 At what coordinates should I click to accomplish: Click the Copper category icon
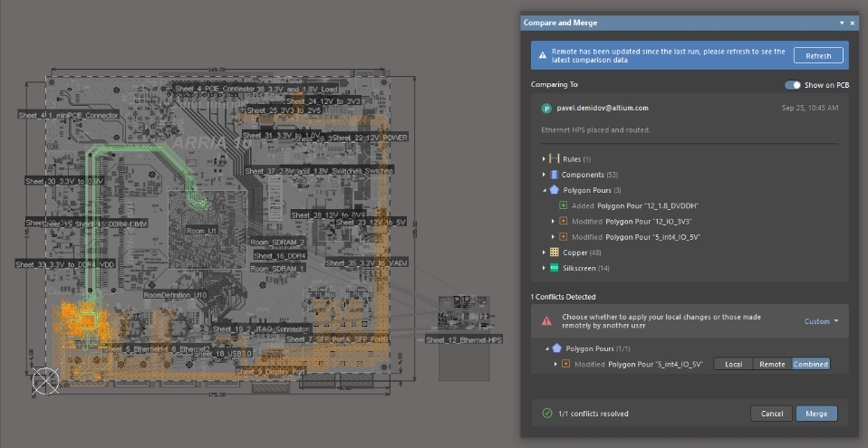click(555, 253)
